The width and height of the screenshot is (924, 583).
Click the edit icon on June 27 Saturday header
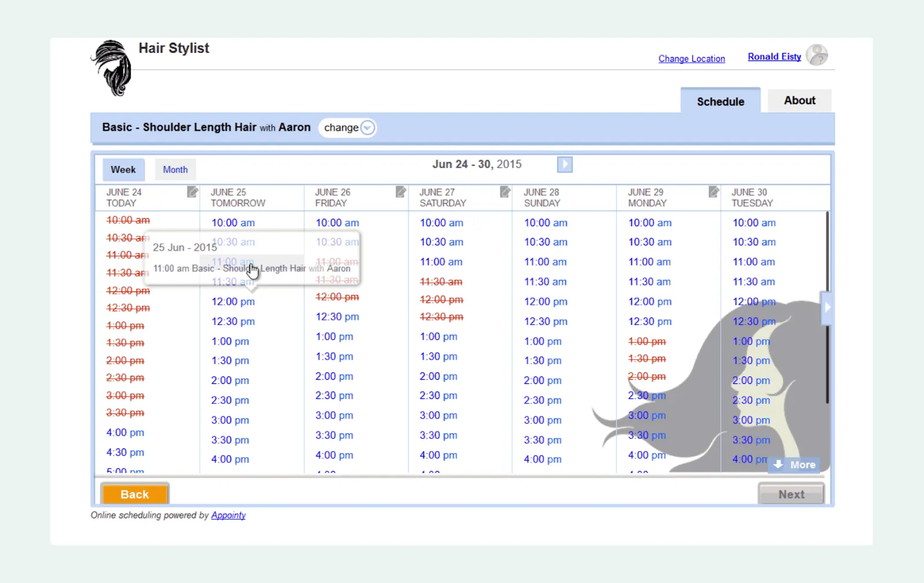[x=505, y=191]
